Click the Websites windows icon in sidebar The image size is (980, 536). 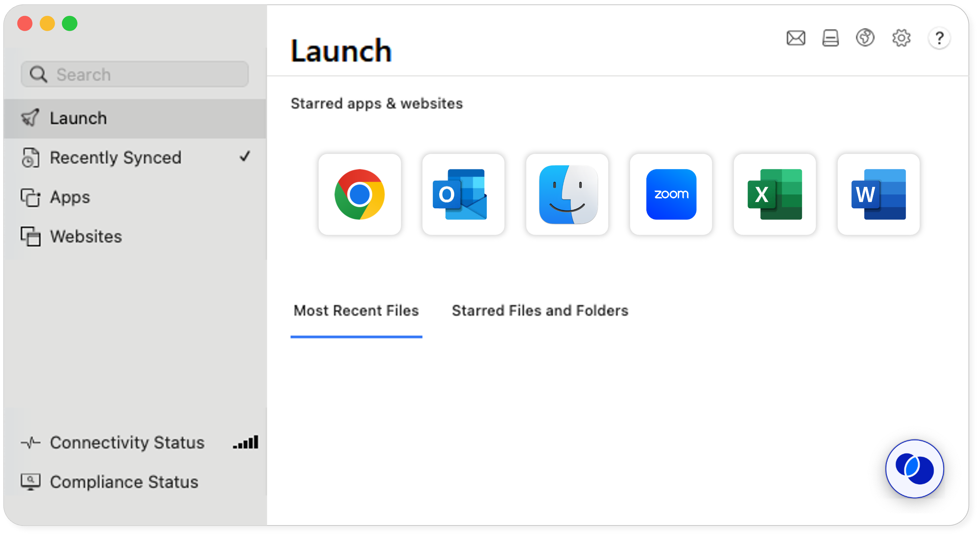coord(30,237)
